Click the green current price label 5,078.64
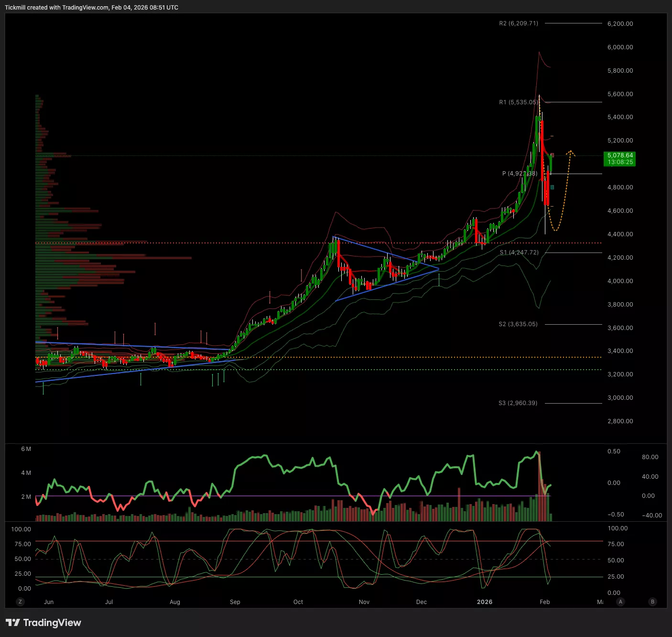 pos(620,159)
